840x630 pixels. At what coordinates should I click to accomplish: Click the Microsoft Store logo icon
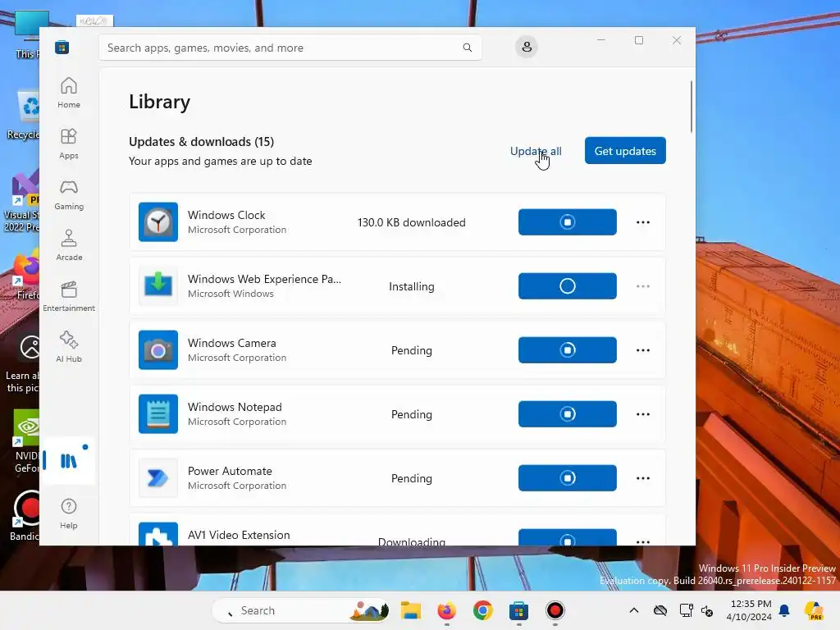(62, 47)
